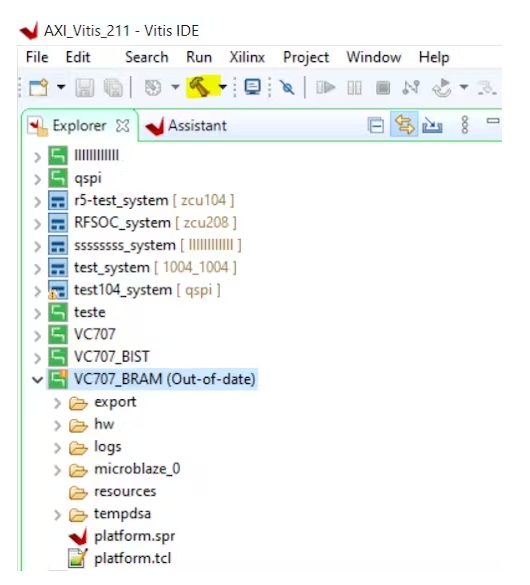Select the platform.tcl file
This screenshot has height=585, width=530.
[x=132, y=559]
